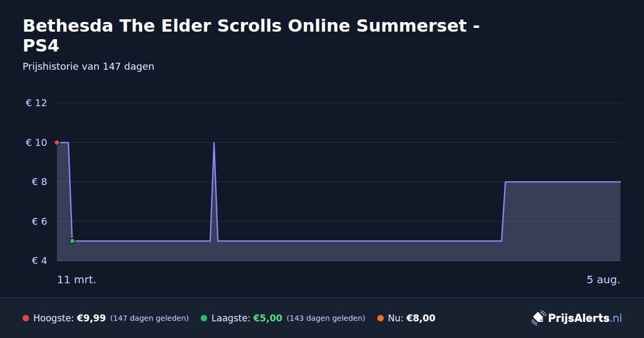Click the € 10 axis label
Screen dimensions: 644x338
click(x=36, y=143)
